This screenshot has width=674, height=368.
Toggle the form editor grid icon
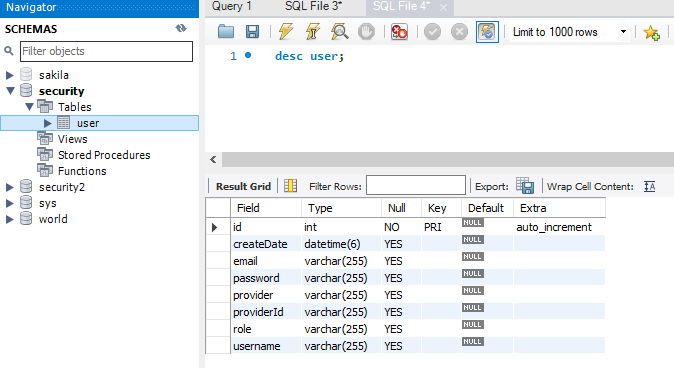point(291,186)
